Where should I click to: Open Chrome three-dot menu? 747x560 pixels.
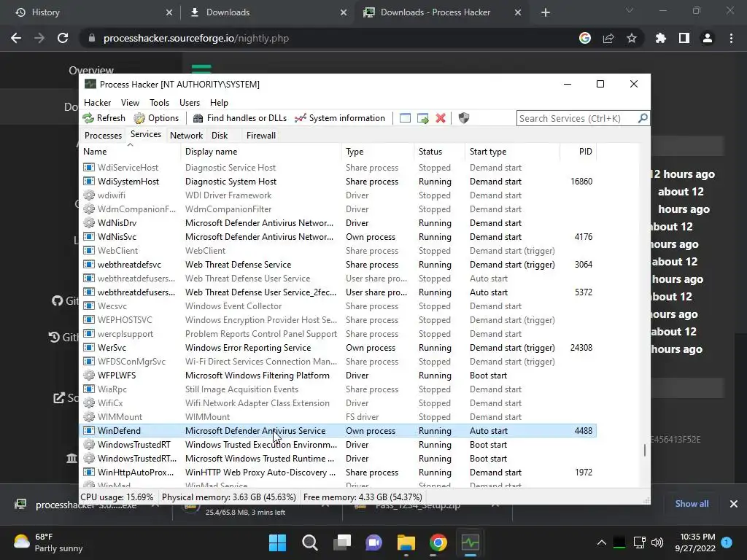tap(731, 38)
